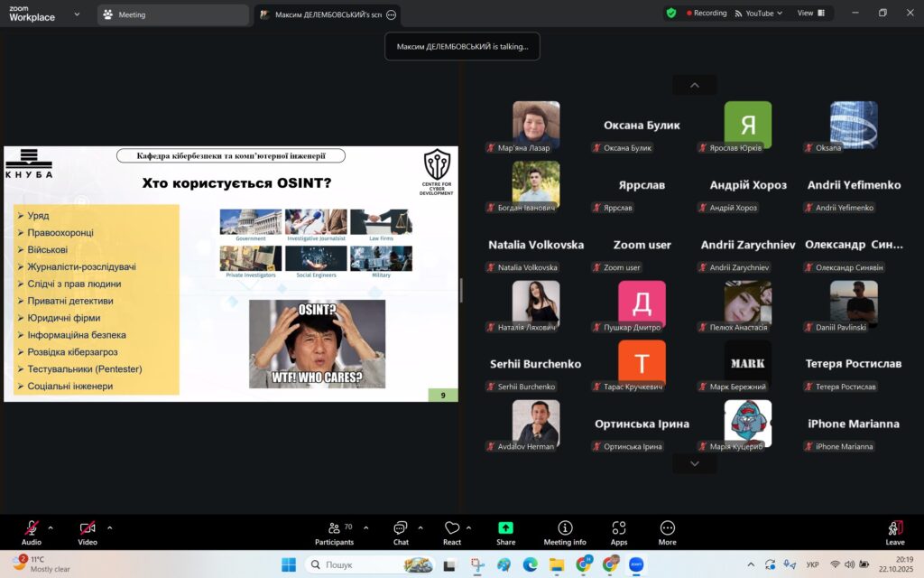The width and height of the screenshot is (924, 578).
Task: Expand the video options arrow next to Video
Action: (110, 527)
